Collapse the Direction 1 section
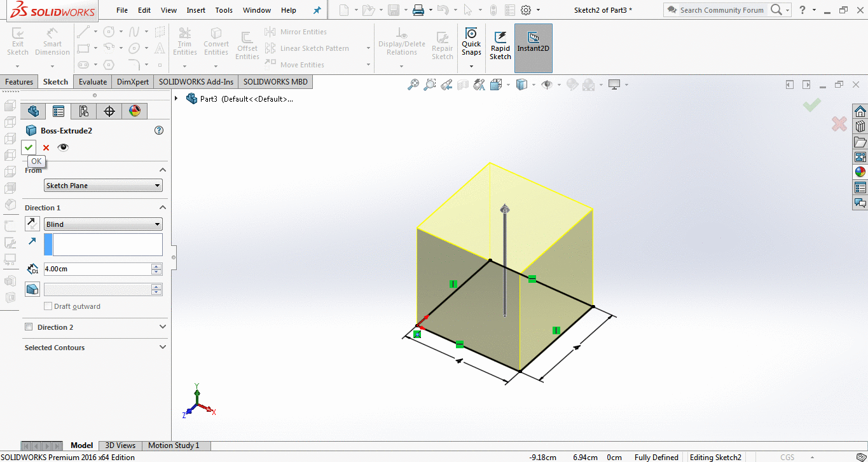The image size is (868, 462). [163, 207]
